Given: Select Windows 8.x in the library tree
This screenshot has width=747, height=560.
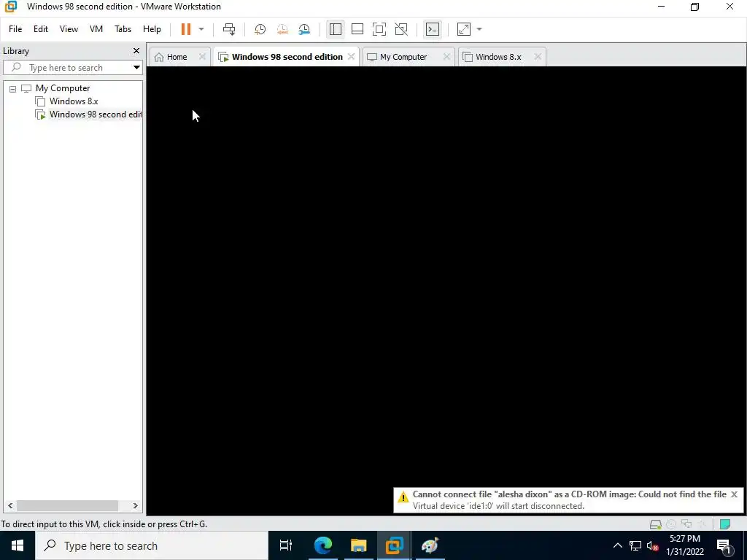Looking at the screenshot, I should [74, 101].
